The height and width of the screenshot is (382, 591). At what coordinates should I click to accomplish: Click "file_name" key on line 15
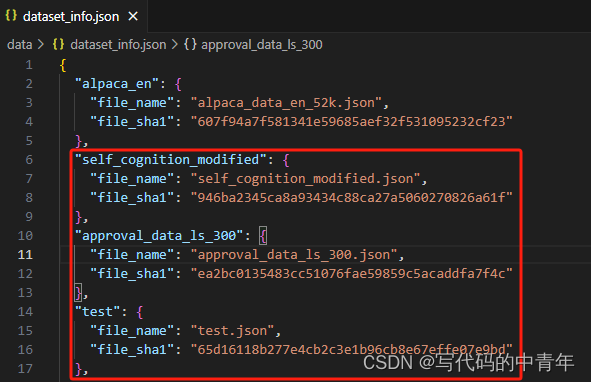[132, 331]
